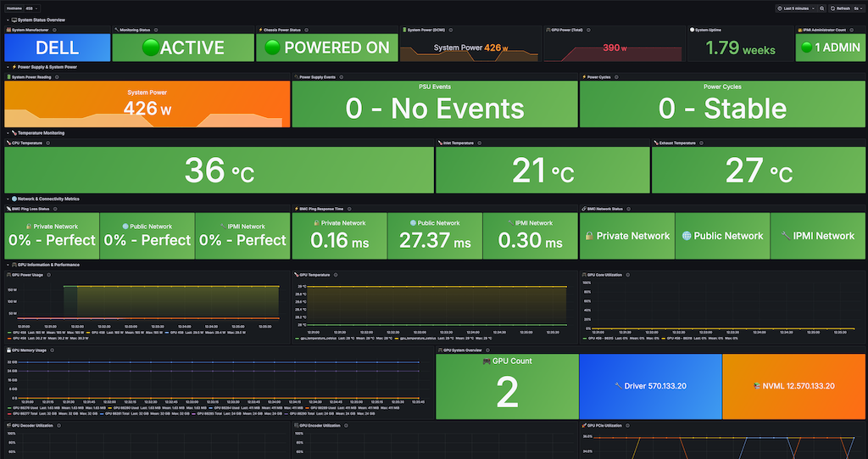Toggle green gpu_temperature_celsius legend series
This screenshot has width=868, height=459.
(317, 338)
